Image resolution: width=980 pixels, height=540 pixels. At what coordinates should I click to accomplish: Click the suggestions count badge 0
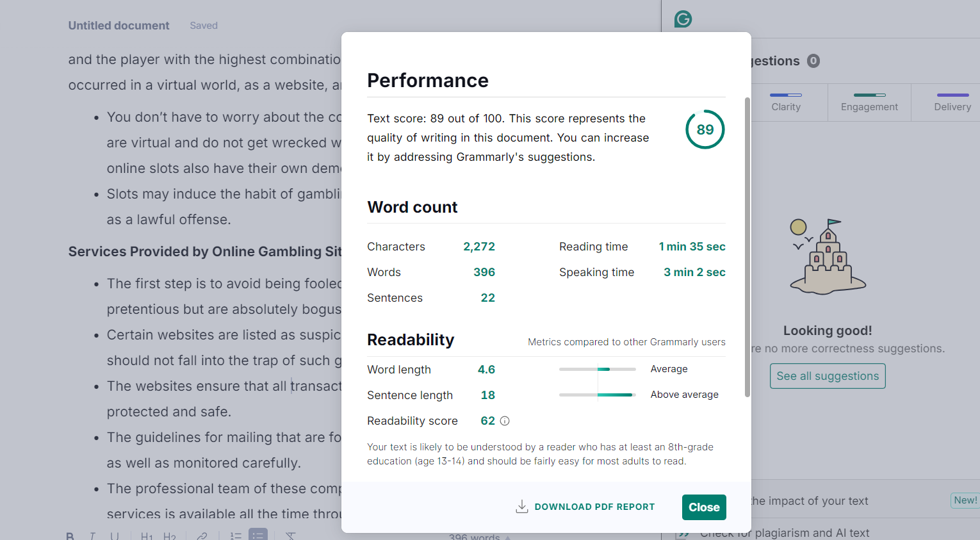click(813, 61)
